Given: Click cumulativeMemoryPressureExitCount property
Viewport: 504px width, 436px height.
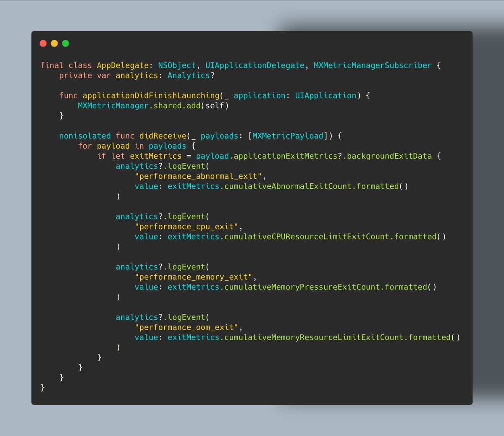Looking at the screenshot, I should point(302,287).
